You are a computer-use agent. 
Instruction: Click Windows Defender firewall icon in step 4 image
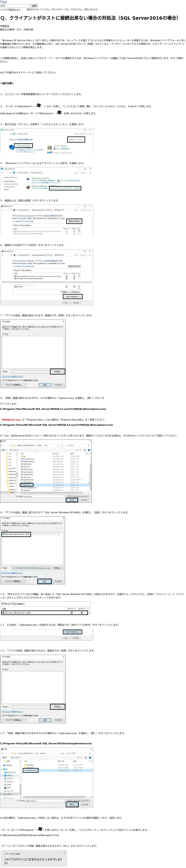point(28,187)
